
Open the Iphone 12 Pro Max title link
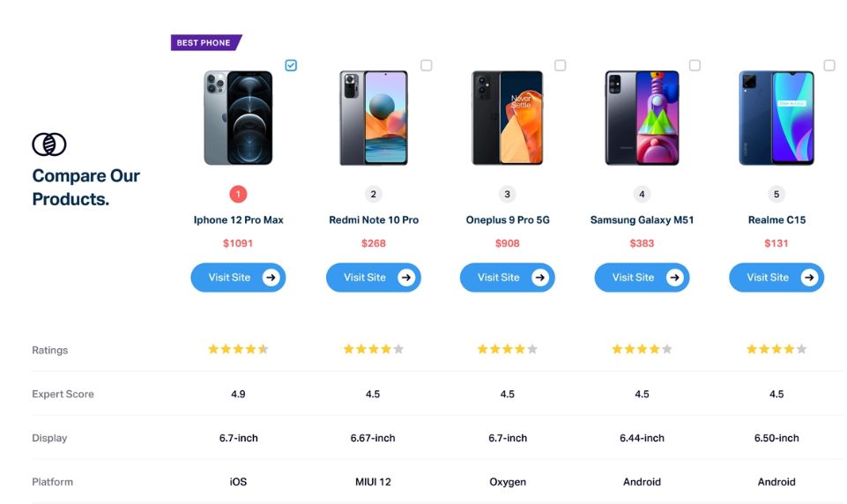[x=238, y=220]
